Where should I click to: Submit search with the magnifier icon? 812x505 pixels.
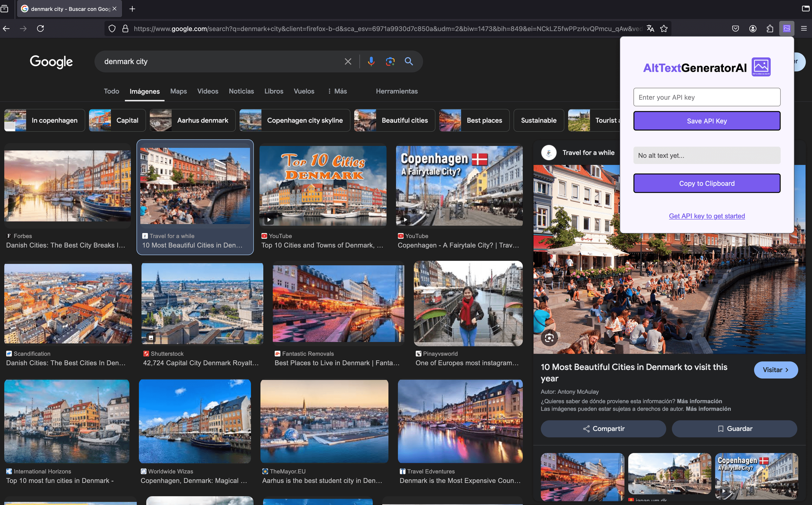pos(409,61)
